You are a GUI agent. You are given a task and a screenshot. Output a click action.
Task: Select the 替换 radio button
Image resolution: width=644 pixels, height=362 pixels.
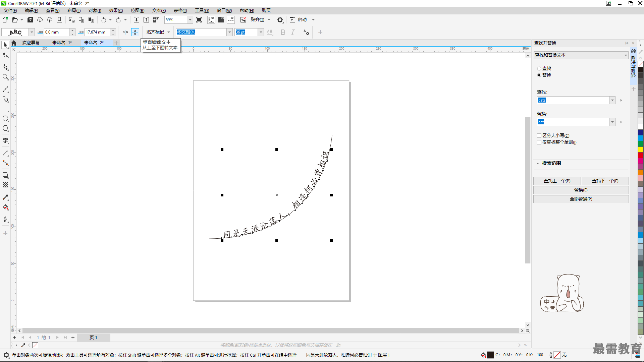[x=539, y=75]
